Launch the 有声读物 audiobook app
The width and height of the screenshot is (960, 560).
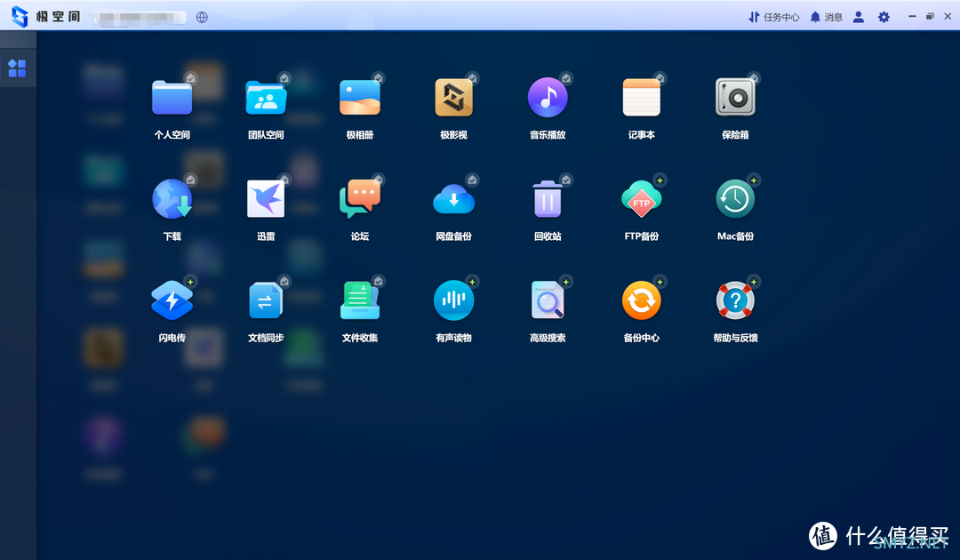[x=453, y=301]
